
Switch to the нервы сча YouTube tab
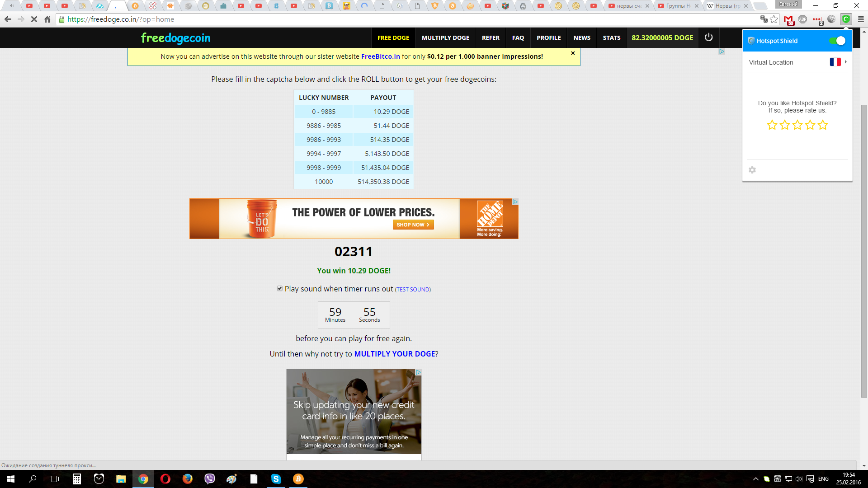coord(629,6)
